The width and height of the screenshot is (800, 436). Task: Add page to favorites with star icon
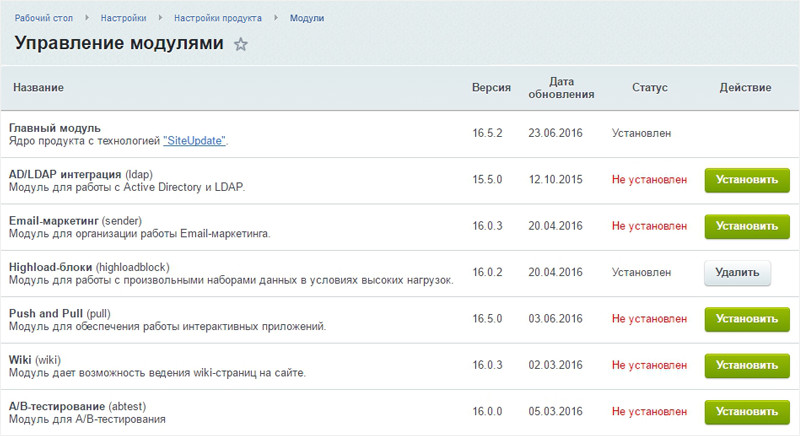(240, 45)
